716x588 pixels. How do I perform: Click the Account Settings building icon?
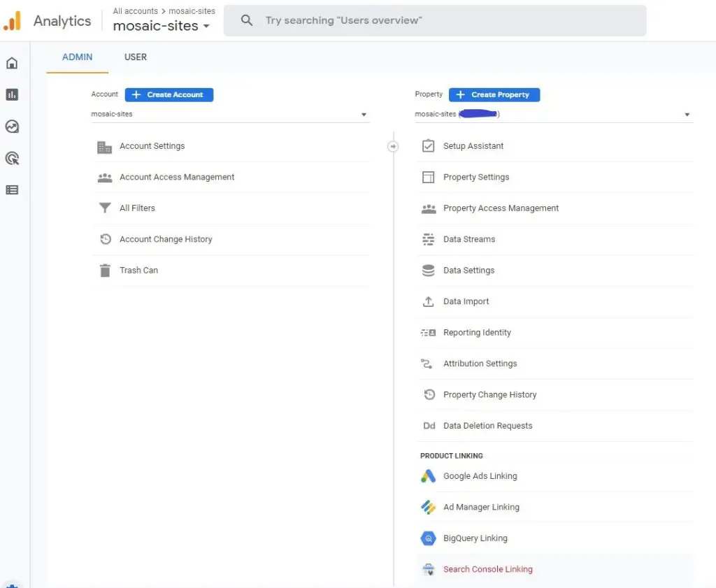click(x=105, y=147)
